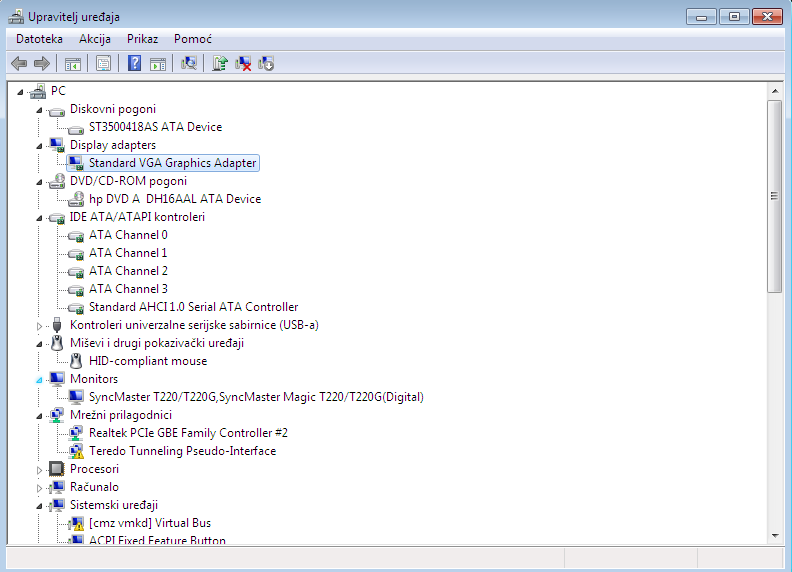Open Properties using the toolbar icon
792x572 pixels.
(x=103, y=63)
